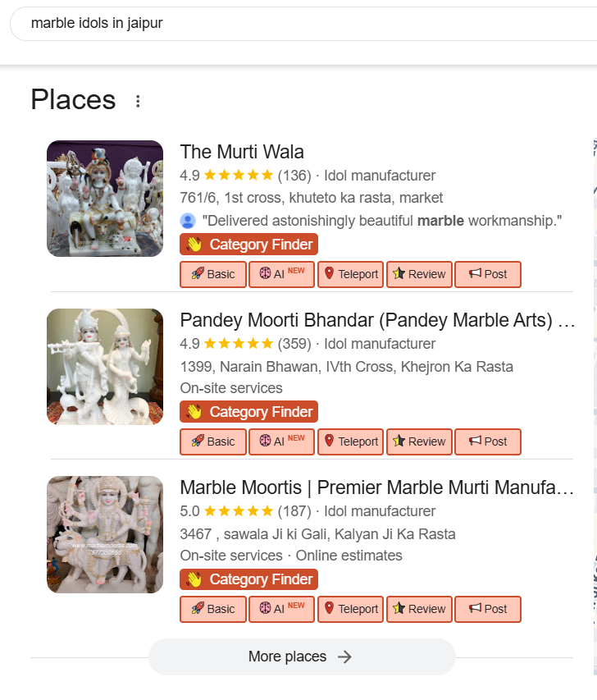Image resolution: width=597 pixels, height=700 pixels.
Task: Click Teleport button for Pandey Moorti Bhandar
Action: 350,442
